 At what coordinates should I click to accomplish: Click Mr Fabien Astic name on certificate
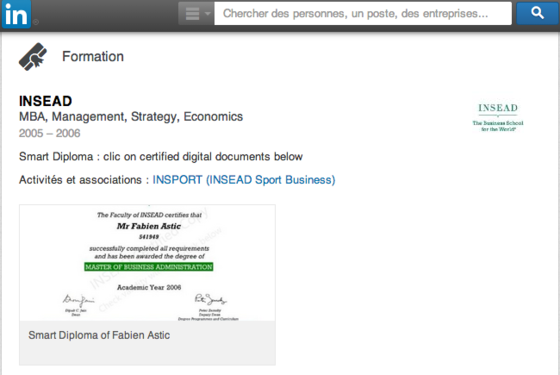pos(149,226)
